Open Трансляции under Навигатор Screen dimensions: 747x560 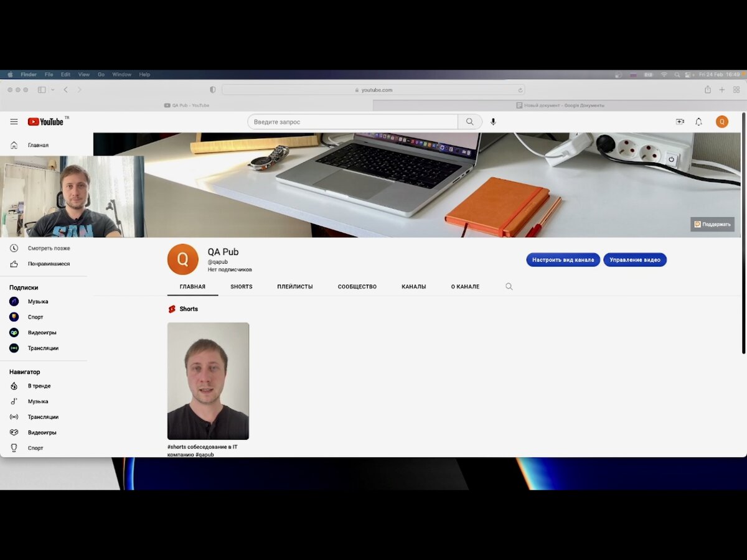[x=44, y=417]
